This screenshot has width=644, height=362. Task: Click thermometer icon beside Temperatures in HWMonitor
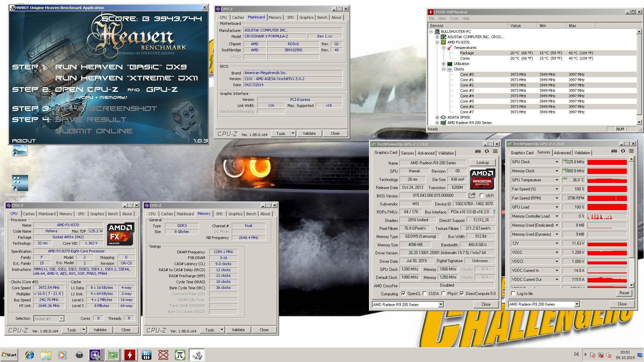pos(449,48)
